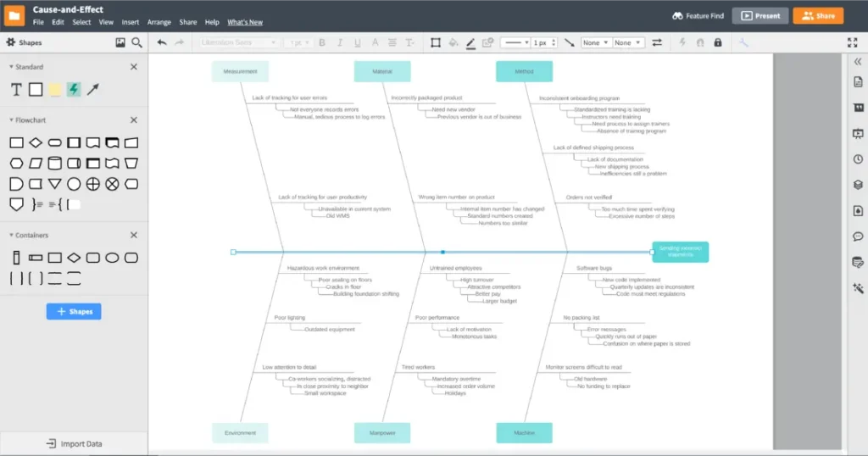Image resolution: width=868 pixels, height=456 pixels.
Task: Open the Arrange menu
Action: point(159,22)
